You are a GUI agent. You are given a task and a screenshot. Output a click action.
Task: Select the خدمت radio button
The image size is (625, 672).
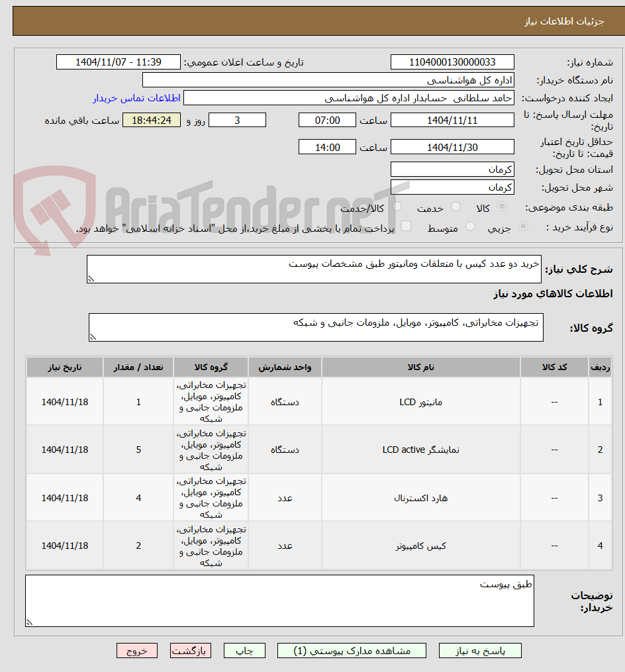pos(456,207)
